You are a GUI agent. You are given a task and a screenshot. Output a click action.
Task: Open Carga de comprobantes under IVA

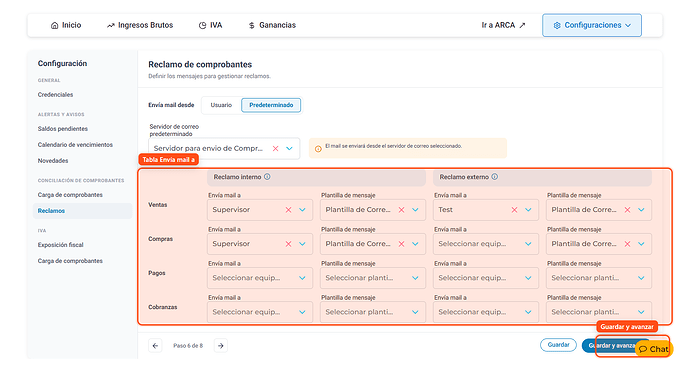[x=70, y=261]
